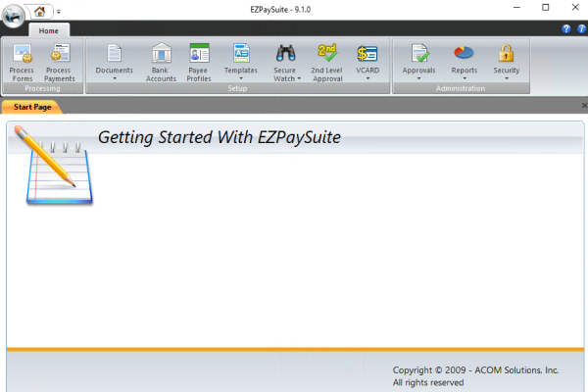The image size is (588, 392).
Task: Switch to the Home ribbon tab
Action: point(48,31)
